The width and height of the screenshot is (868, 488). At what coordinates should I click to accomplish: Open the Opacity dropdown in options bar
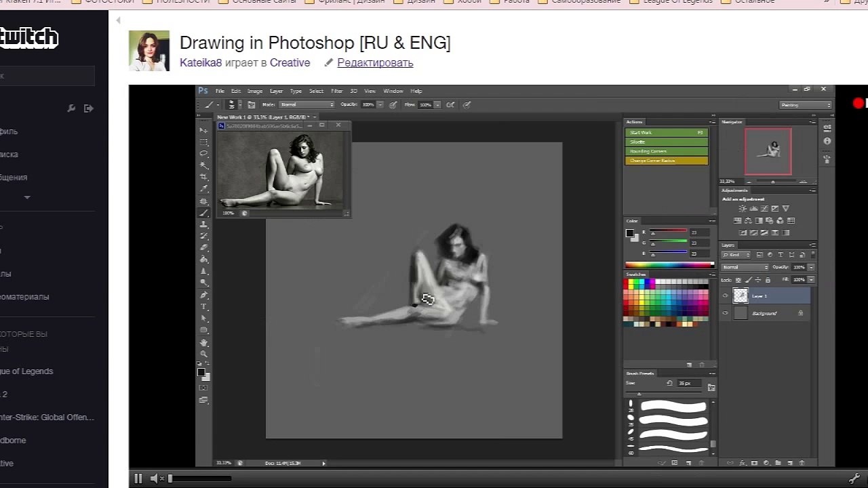pyautogui.click(x=380, y=104)
